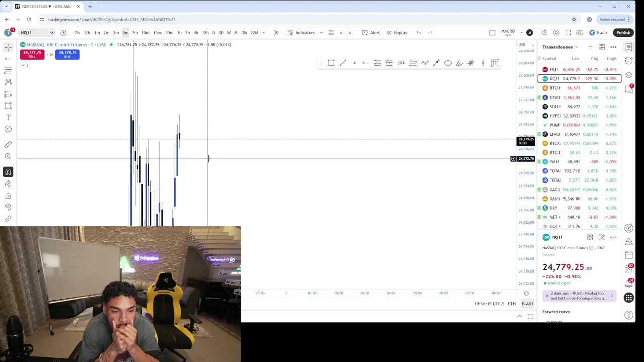Open the emoji/icons tool in left sidebar

8,129
